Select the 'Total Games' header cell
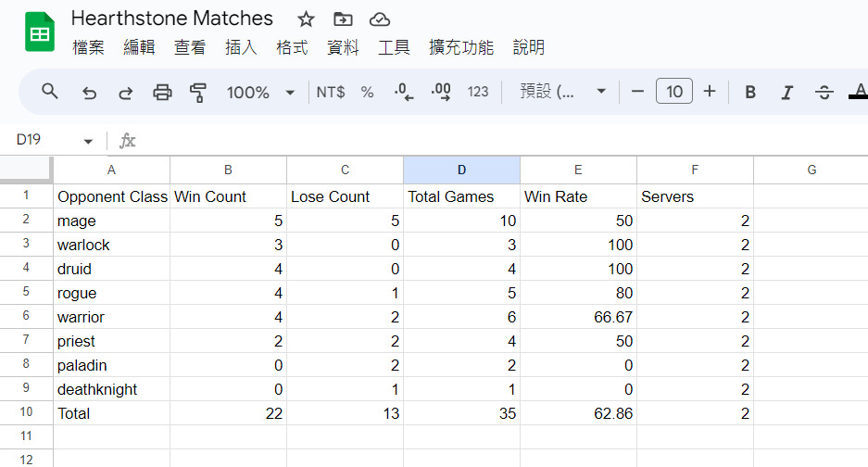 [461, 196]
